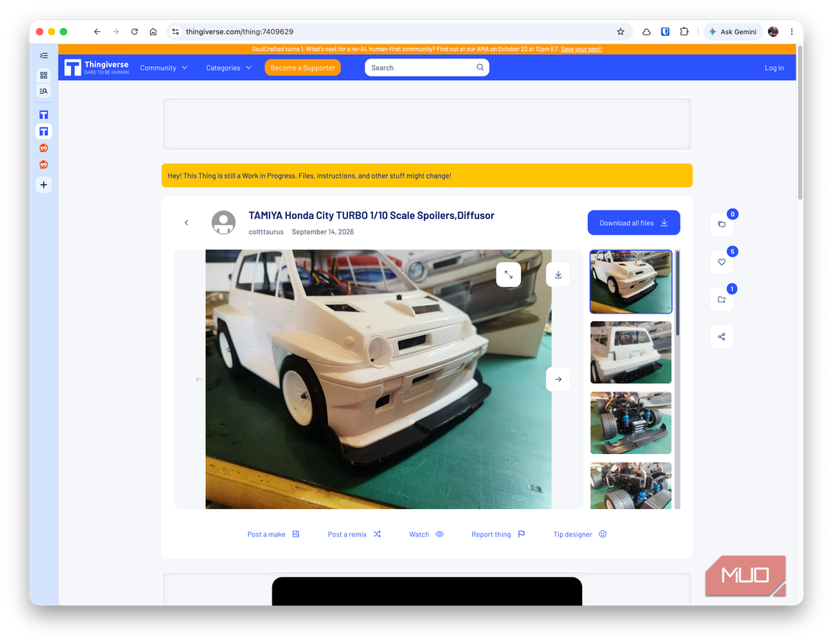Open the coltttaurus profile link
The width and height of the screenshot is (833, 644).
click(x=265, y=232)
